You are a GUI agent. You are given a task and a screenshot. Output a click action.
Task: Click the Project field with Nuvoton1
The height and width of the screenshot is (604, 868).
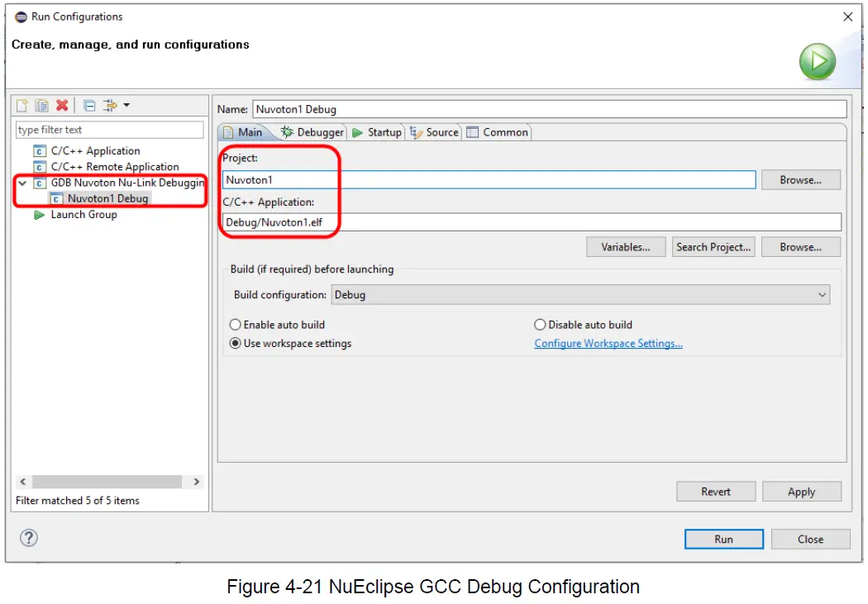pos(489,180)
